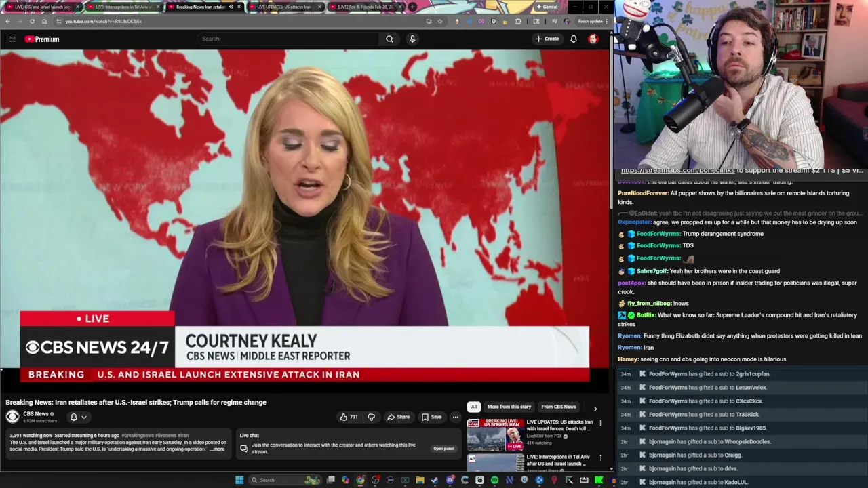Viewport: 868px width, 488px height.
Task: Open the browser home page icon
Action: tap(44, 21)
